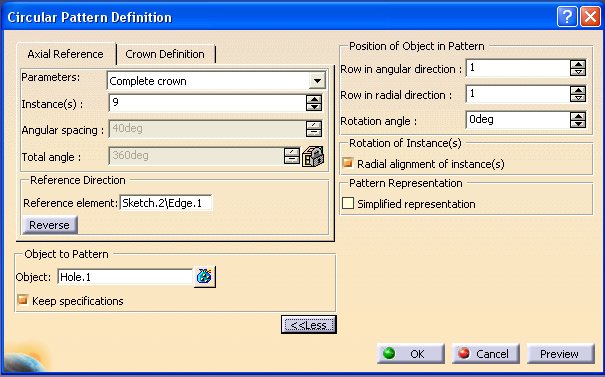605x377 pixels.
Task: Decrease Row in radial direction value
Action: (x=578, y=98)
